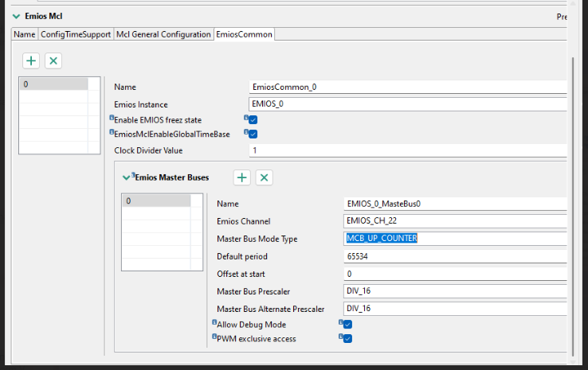588x370 pixels.
Task: Disable EmiosMclEnableGlobalTimeBase checkbox
Action: (253, 134)
